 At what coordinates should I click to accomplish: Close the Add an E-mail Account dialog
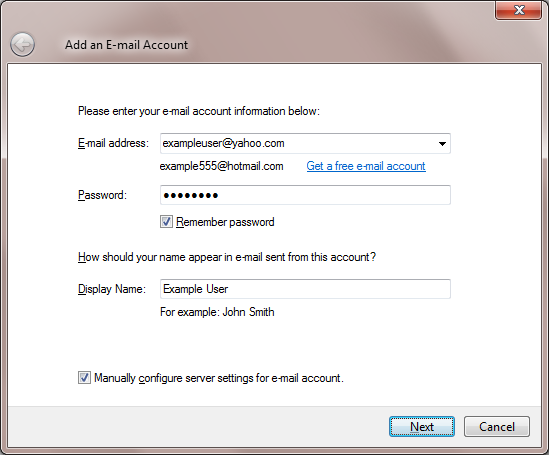point(518,10)
